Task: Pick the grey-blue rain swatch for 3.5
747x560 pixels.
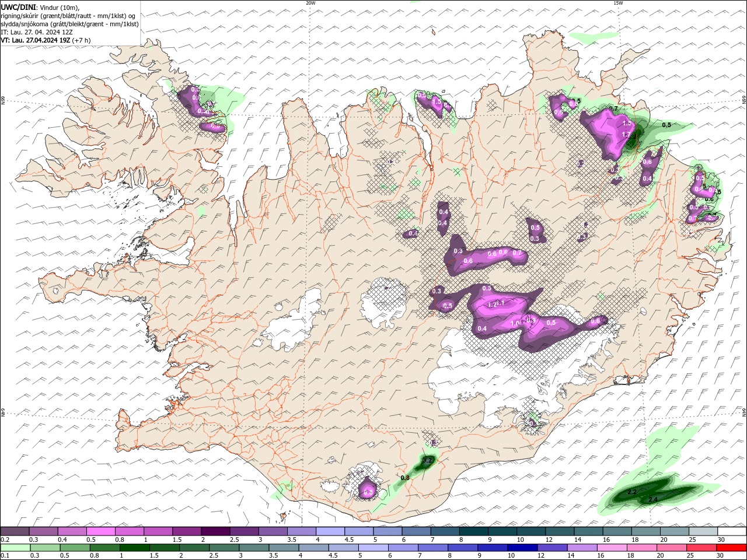Action: tap(284, 548)
